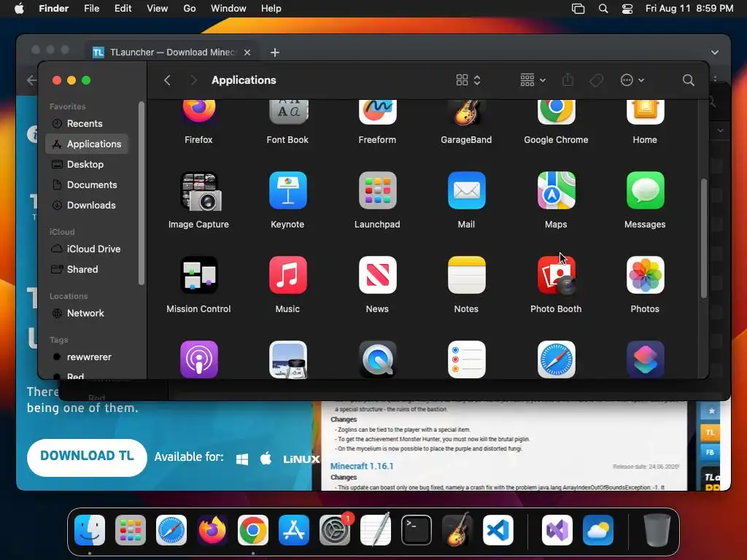Go back with Finder's back chevron
The image size is (747, 560).
point(167,80)
